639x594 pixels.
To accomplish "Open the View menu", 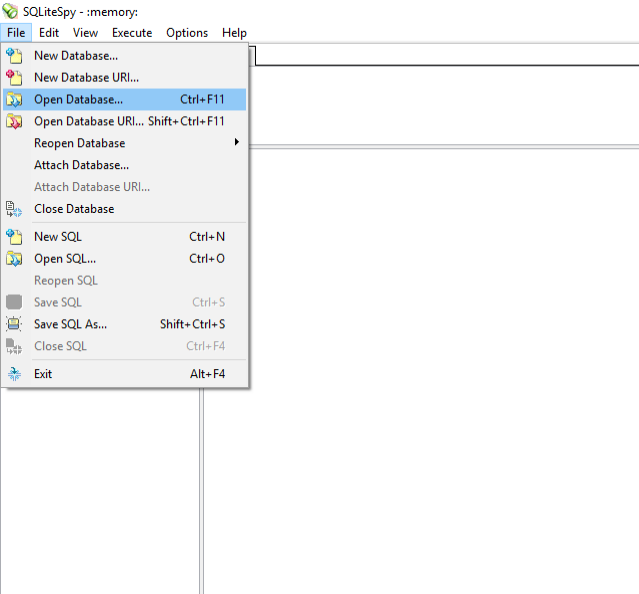I will pos(85,33).
